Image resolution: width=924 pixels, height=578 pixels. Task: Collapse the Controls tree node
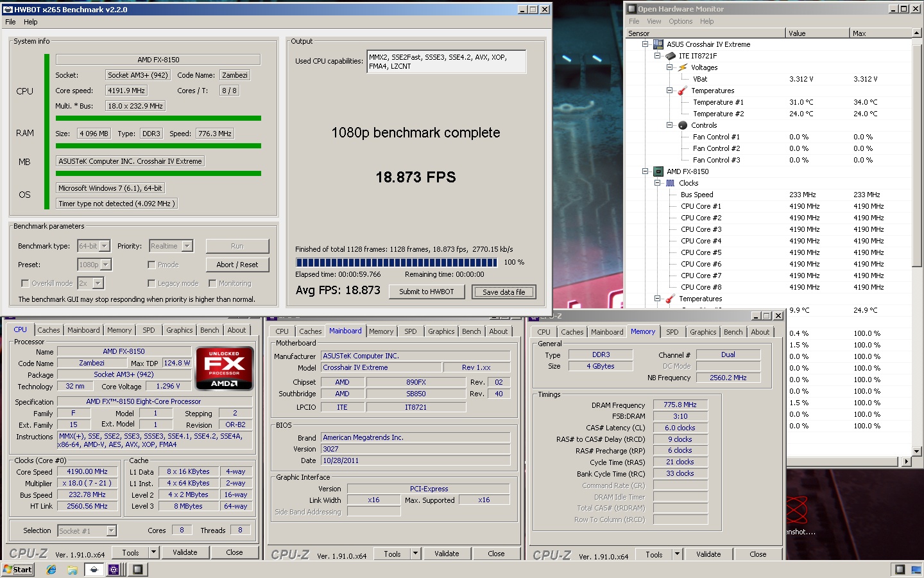tap(669, 125)
